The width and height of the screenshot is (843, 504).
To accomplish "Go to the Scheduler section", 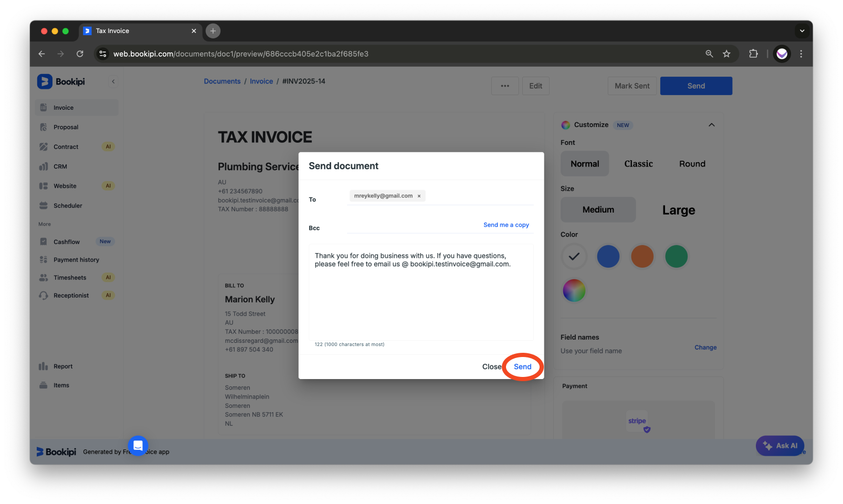I will (68, 205).
